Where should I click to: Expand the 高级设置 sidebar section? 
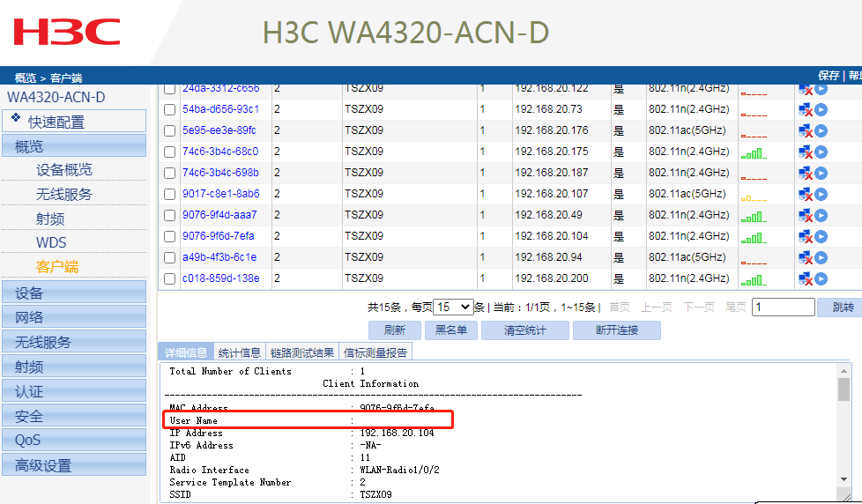(x=74, y=465)
